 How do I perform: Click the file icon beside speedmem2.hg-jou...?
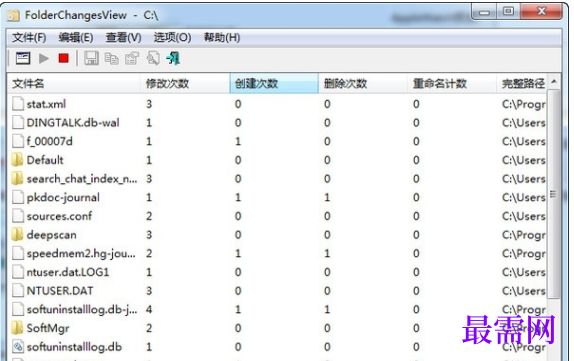pos(18,253)
